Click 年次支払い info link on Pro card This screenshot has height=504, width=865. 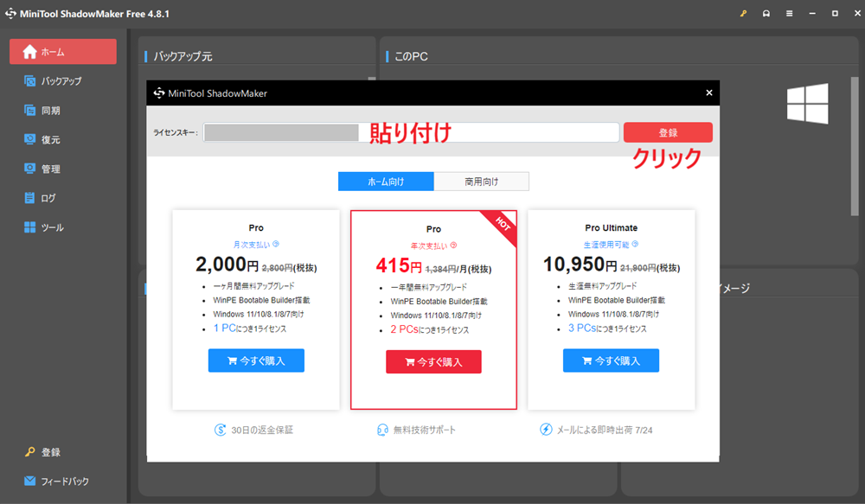tap(433, 246)
